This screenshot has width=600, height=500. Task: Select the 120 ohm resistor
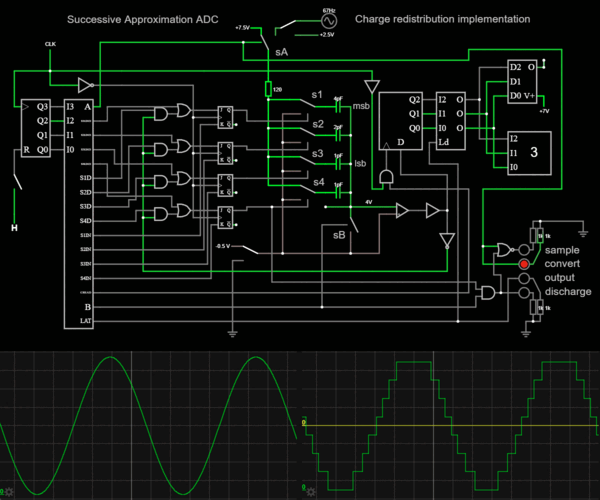268,88
